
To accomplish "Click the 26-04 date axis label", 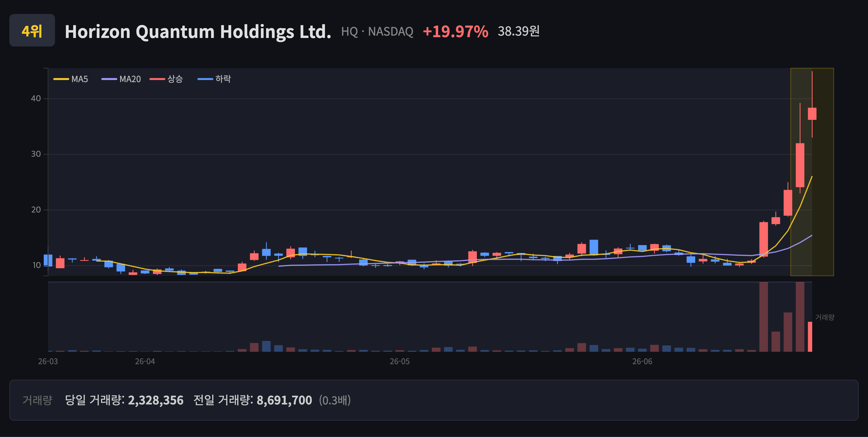I will click(145, 362).
